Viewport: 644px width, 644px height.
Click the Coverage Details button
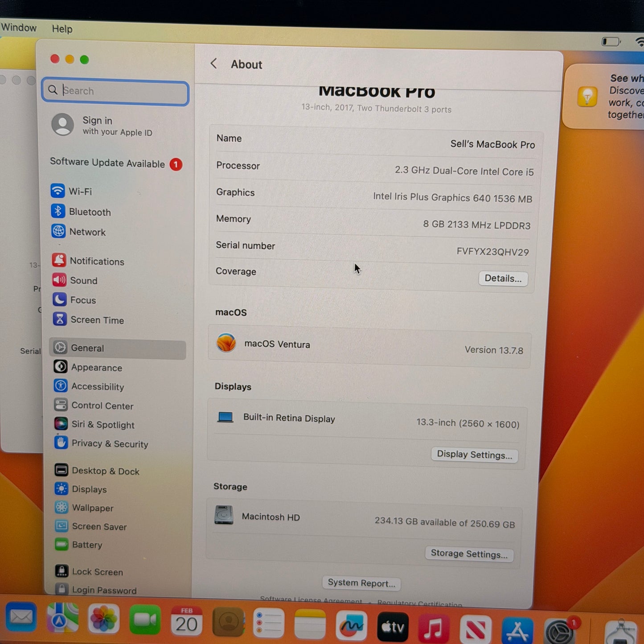pos(503,279)
